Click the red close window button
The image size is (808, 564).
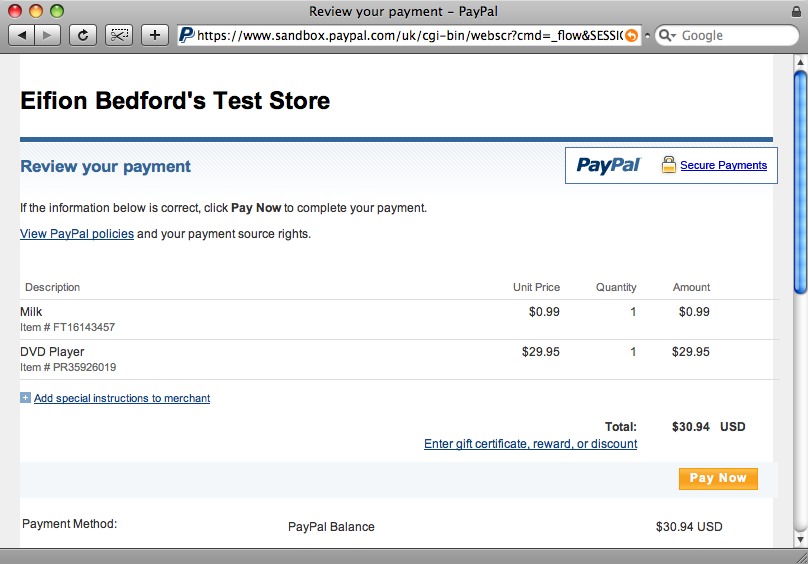(x=15, y=11)
